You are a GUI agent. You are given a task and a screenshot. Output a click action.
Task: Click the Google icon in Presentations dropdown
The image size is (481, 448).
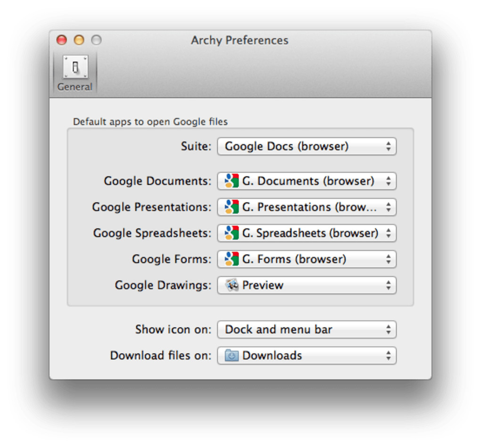tap(232, 207)
